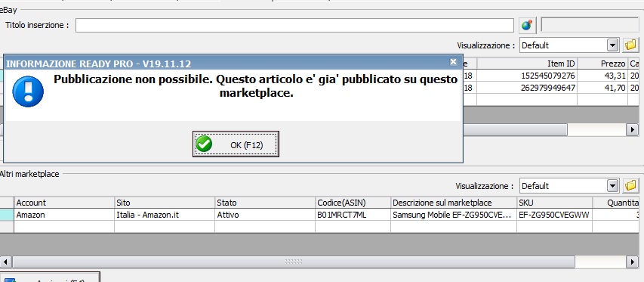Image resolution: width=644 pixels, height=282 pixels.
Task: Click right arrow of marketplace table scrollbar
Action: pyautogui.click(x=633, y=262)
